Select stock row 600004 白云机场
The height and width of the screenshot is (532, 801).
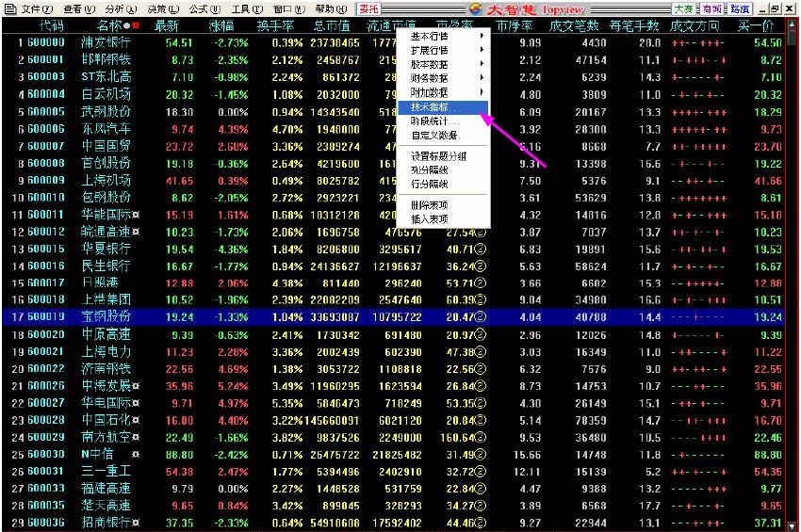coord(395,94)
